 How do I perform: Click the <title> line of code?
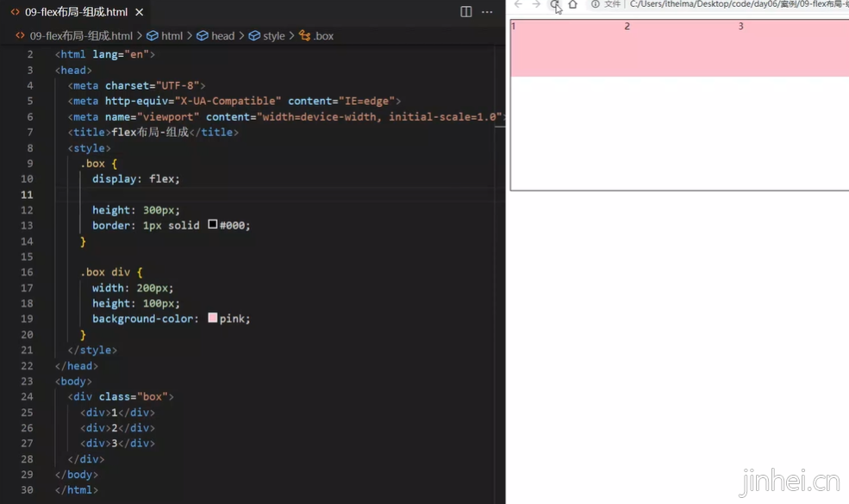[x=153, y=132]
